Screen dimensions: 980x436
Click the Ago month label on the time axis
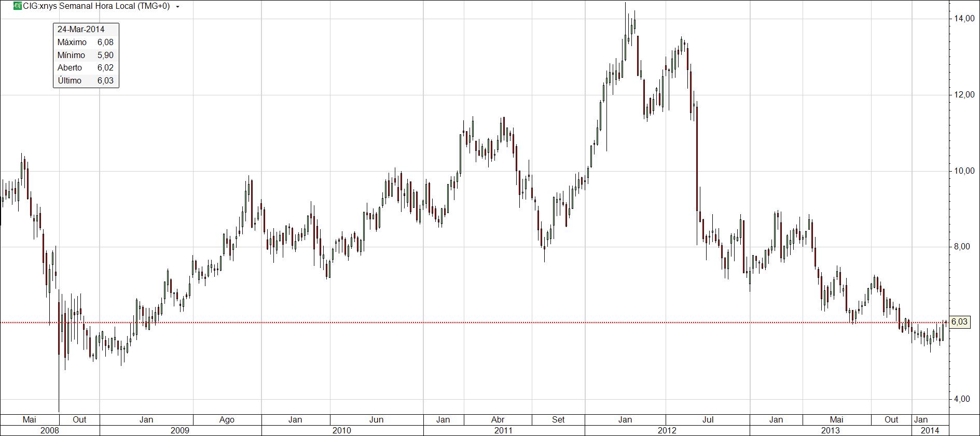[227, 419]
